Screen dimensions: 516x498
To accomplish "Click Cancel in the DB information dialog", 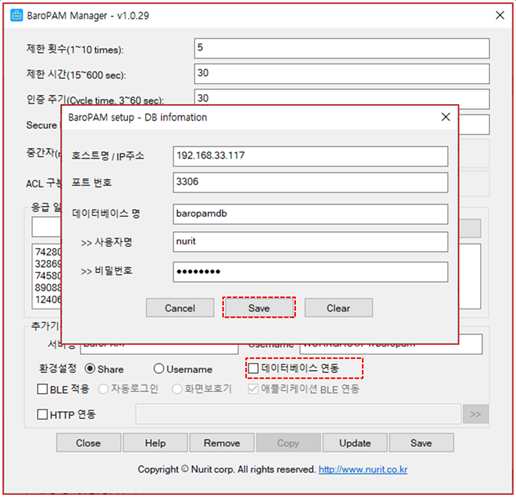I will [x=180, y=308].
